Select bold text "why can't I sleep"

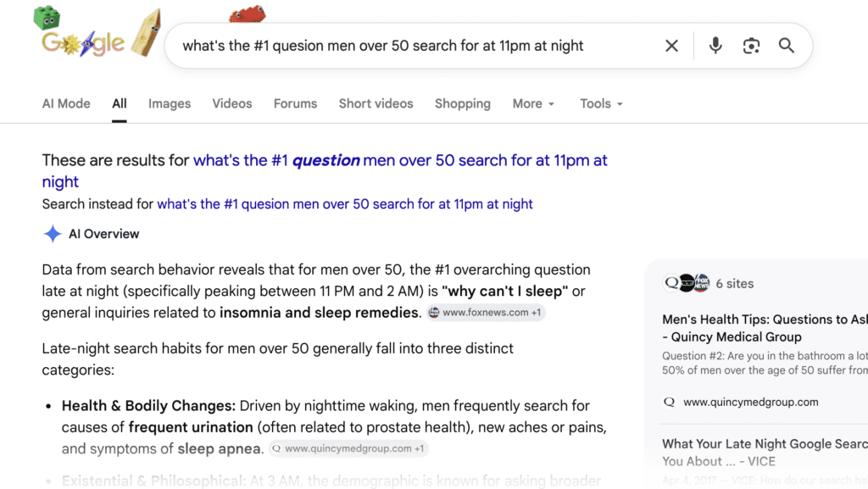(x=505, y=291)
